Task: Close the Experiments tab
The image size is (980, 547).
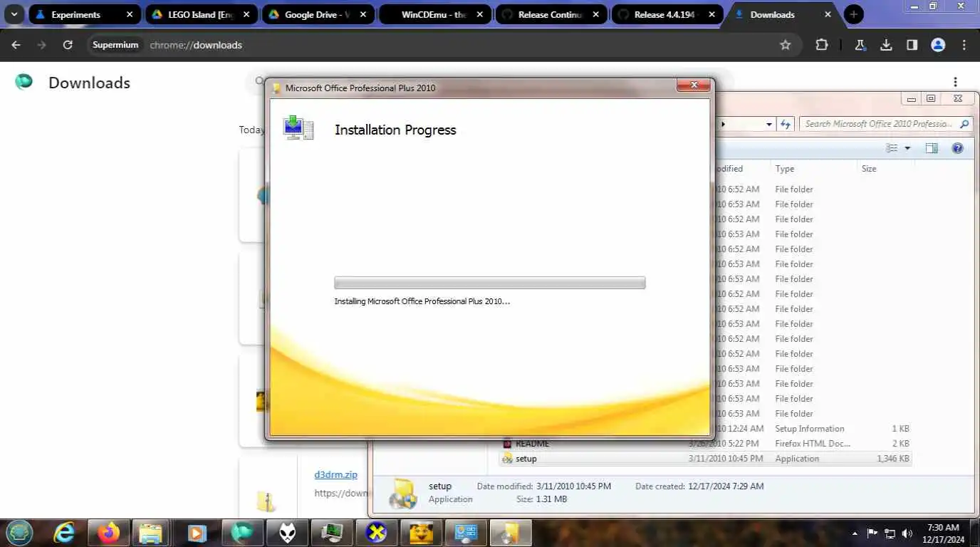Action: click(129, 14)
